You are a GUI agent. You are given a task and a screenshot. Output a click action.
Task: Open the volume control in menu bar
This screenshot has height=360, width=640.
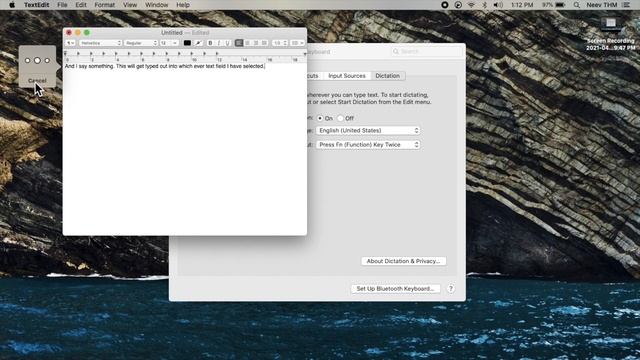498,5
